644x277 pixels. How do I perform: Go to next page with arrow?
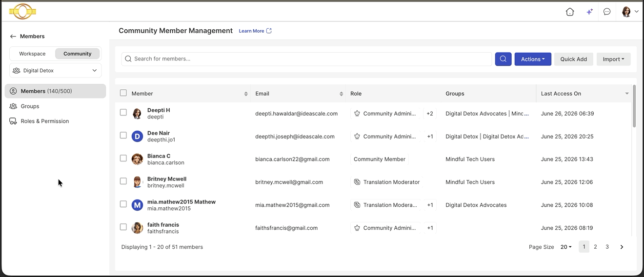(x=622, y=247)
